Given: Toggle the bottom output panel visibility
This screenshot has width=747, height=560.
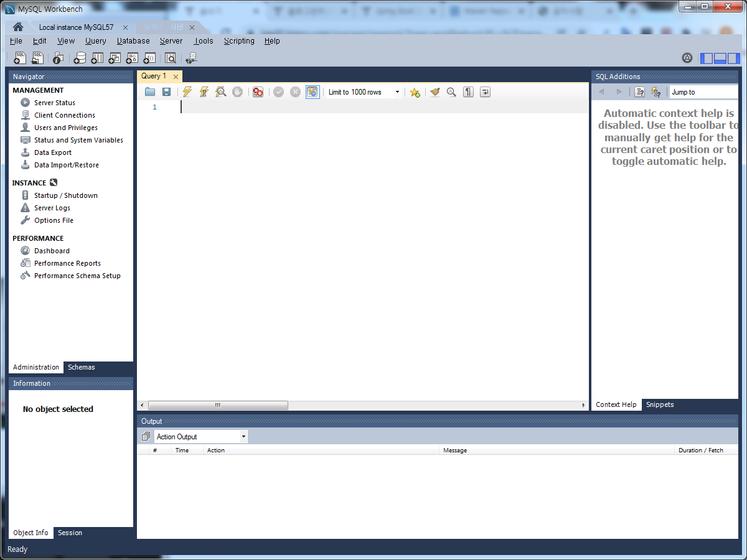Looking at the screenshot, I should [x=720, y=58].
